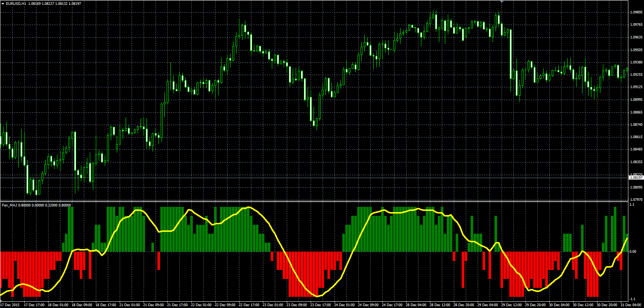Click price scale value 1.08355

(x=637, y=162)
